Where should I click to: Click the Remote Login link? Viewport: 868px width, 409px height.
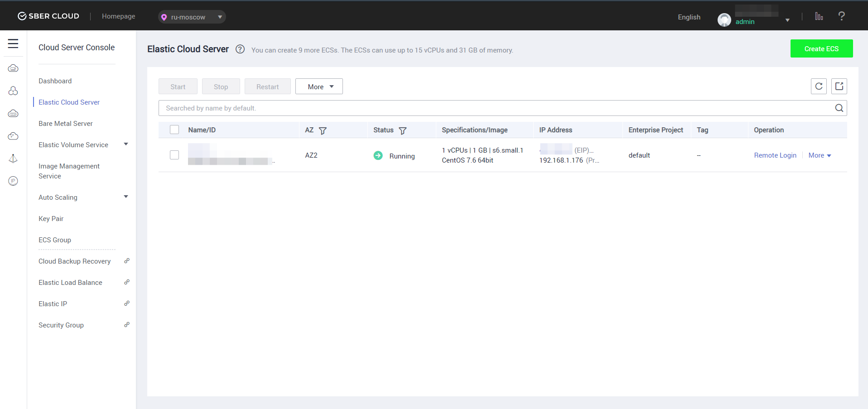click(x=775, y=155)
